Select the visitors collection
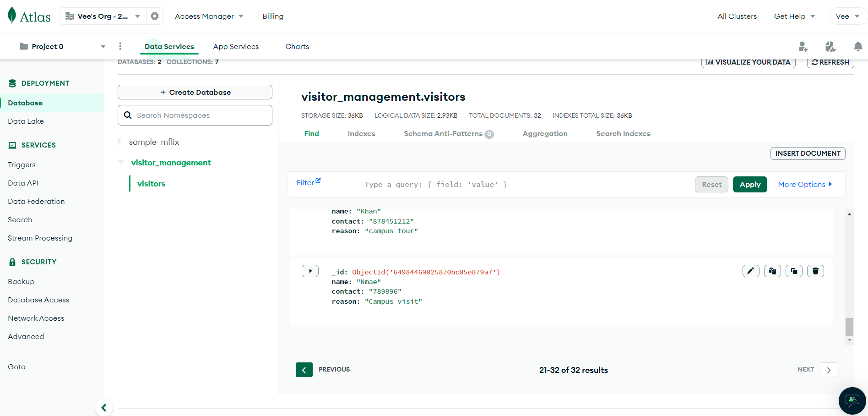The image size is (868, 416). tap(151, 184)
